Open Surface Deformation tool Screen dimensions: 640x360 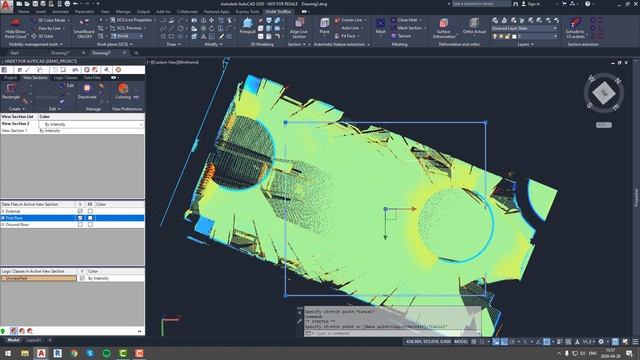444,28
